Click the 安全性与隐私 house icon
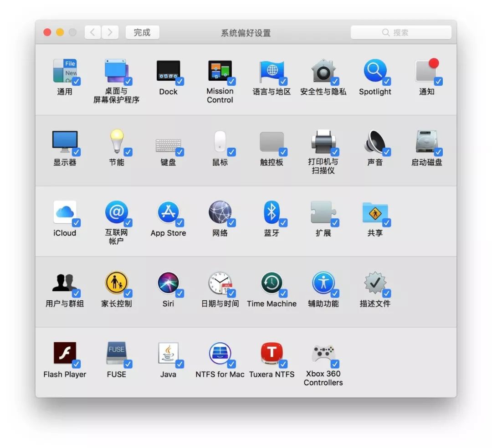 [x=323, y=71]
